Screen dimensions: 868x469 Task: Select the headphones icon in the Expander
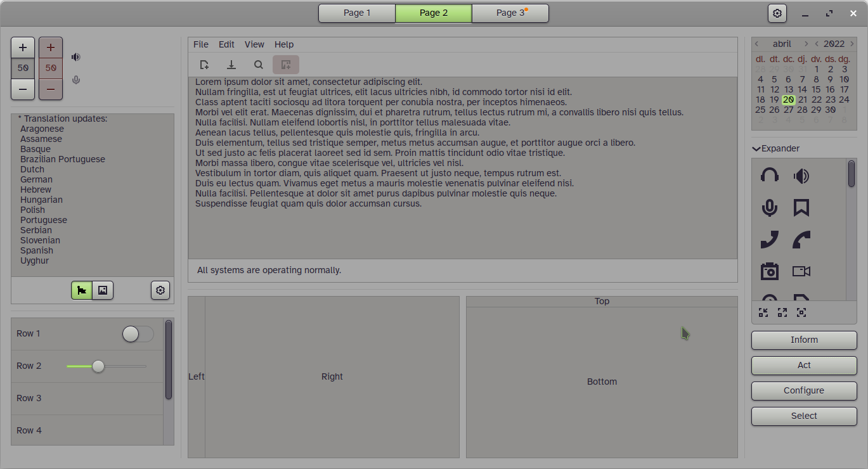click(x=769, y=176)
